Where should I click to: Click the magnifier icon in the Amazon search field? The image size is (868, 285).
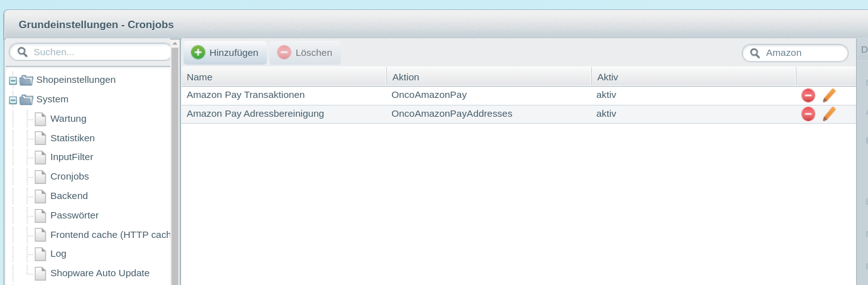coord(755,53)
